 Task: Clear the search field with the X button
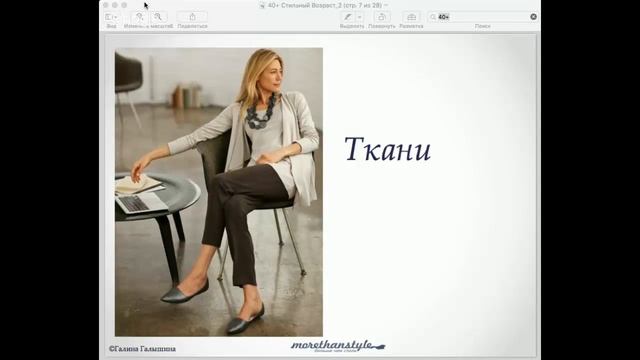533,17
